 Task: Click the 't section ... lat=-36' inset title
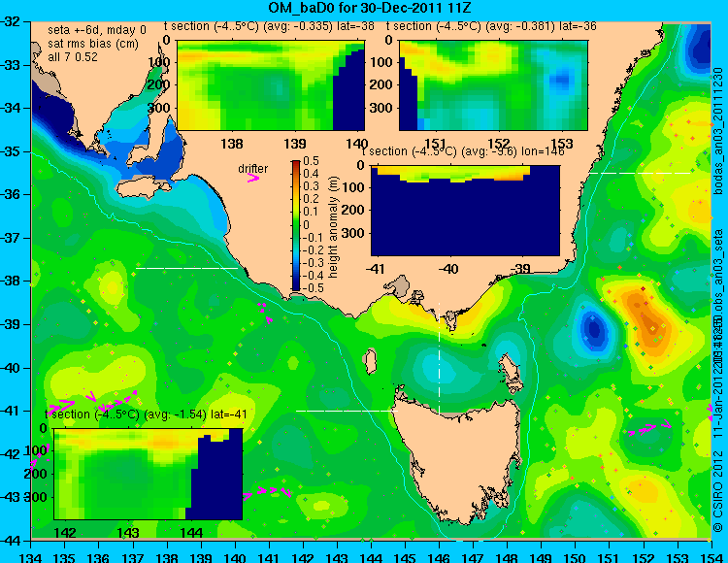[491, 26]
